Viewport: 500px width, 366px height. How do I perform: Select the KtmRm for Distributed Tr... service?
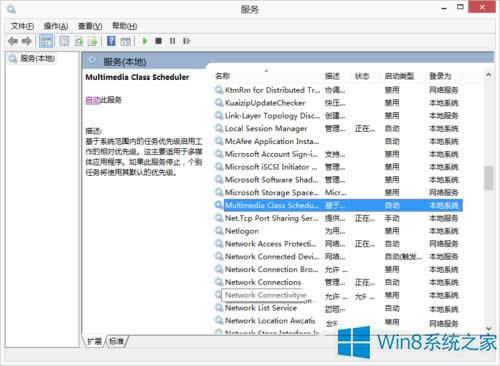point(338,90)
